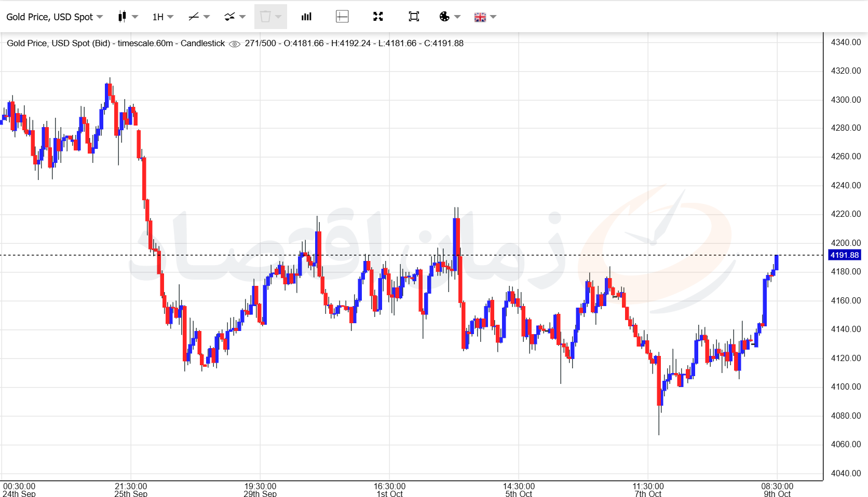Click the series title Gold Price, USD Spot (Bid)

click(x=59, y=44)
